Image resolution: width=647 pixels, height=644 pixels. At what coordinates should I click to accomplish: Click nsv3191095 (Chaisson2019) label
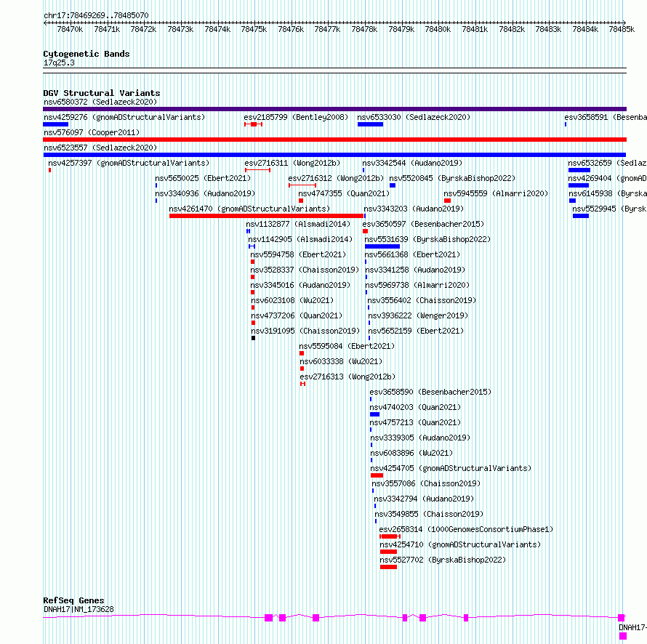[x=306, y=331]
